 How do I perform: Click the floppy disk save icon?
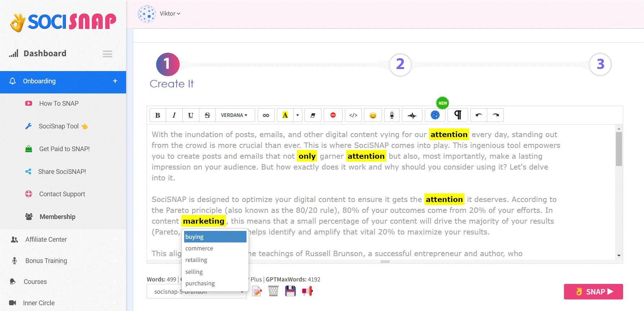pos(290,291)
